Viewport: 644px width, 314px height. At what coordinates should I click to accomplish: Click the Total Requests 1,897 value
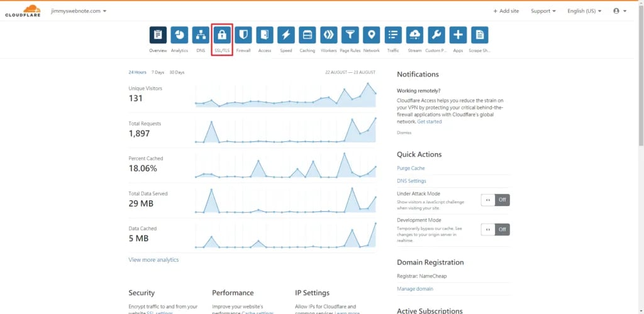click(x=139, y=134)
